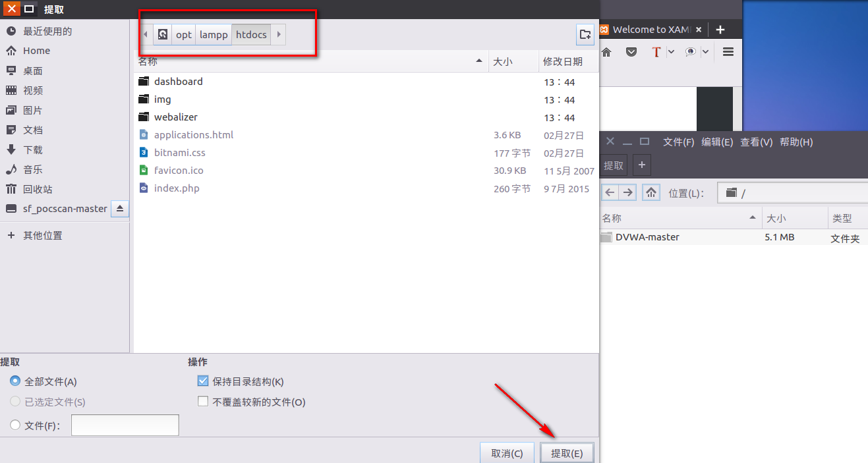Create a new folder with the top-right icon
This screenshot has height=463, width=868.
click(585, 34)
